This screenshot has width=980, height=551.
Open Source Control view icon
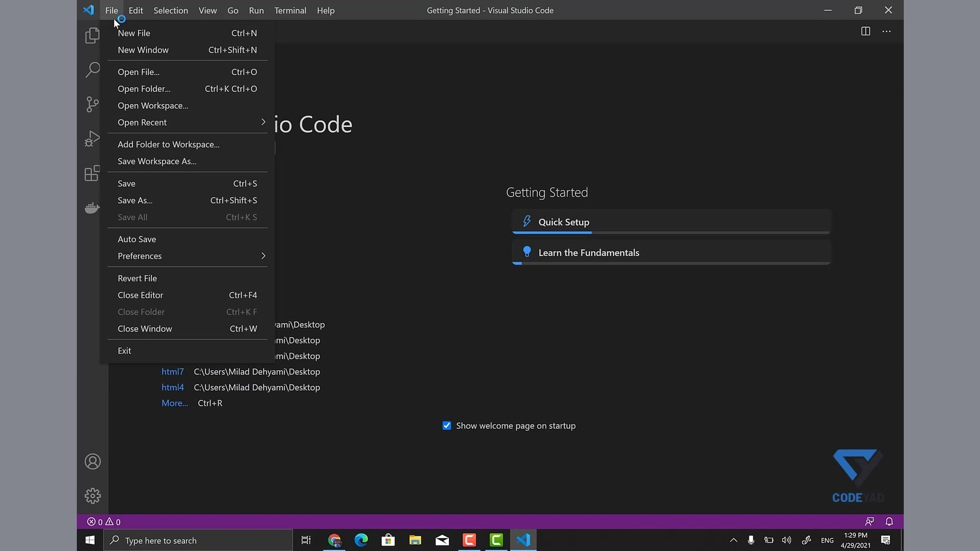[x=93, y=104]
